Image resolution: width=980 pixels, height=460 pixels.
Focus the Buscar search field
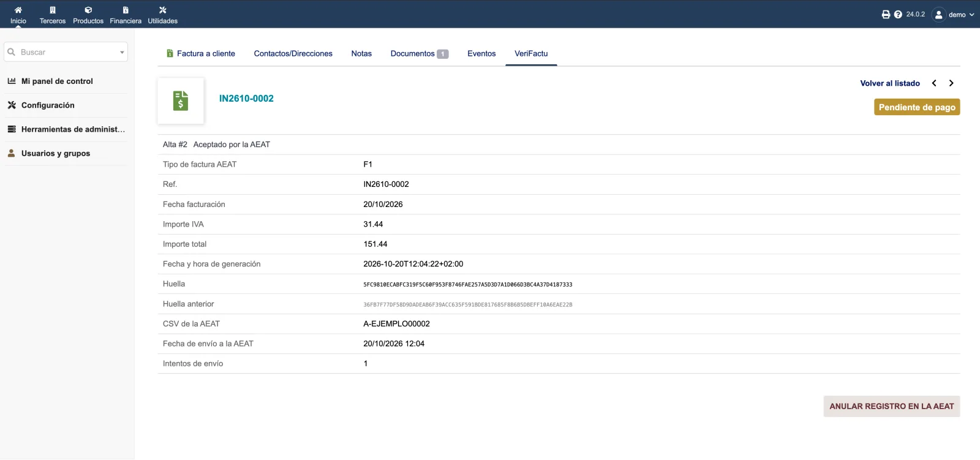click(x=66, y=52)
